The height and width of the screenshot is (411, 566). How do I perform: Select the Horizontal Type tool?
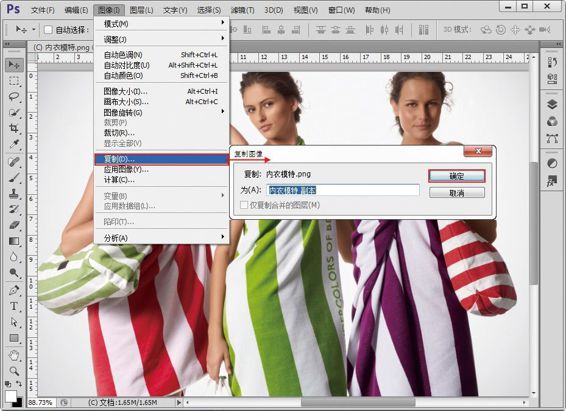[14, 306]
